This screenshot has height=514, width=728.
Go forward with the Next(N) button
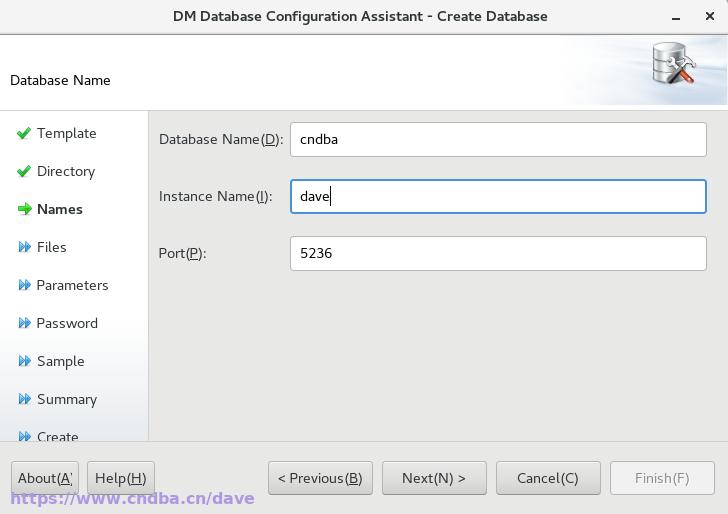434,478
